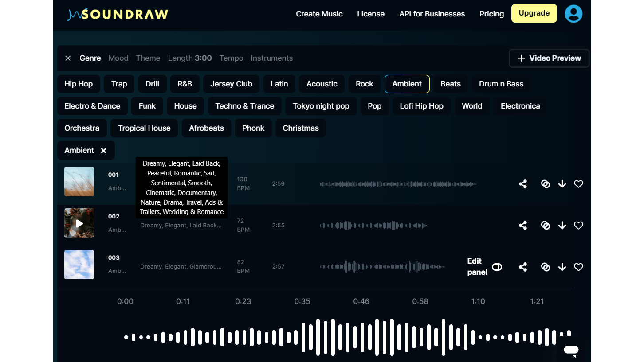Choose the Drum n Bass genre
The image size is (644, 362).
coord(501,84)
